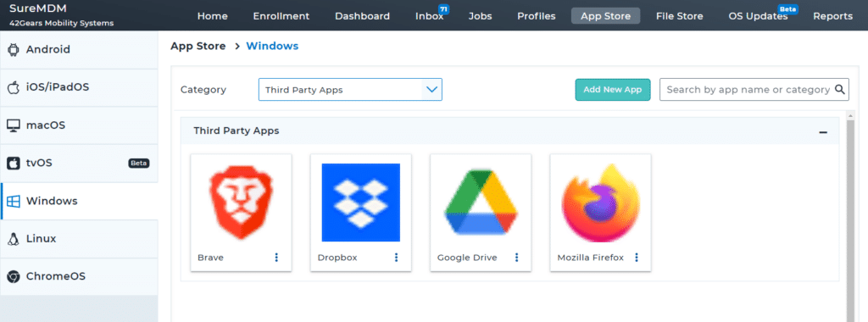Choose the tvOS Beta sidebar item

[x=79, y=164]
